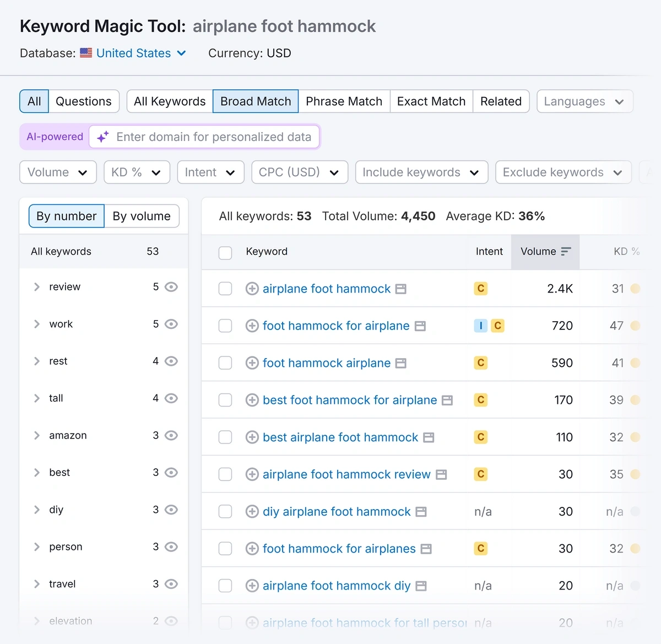The height and width of the screenshot is (644, 661).
Task: Expand the 'amazon' keyword group
Action: point(37,436)
